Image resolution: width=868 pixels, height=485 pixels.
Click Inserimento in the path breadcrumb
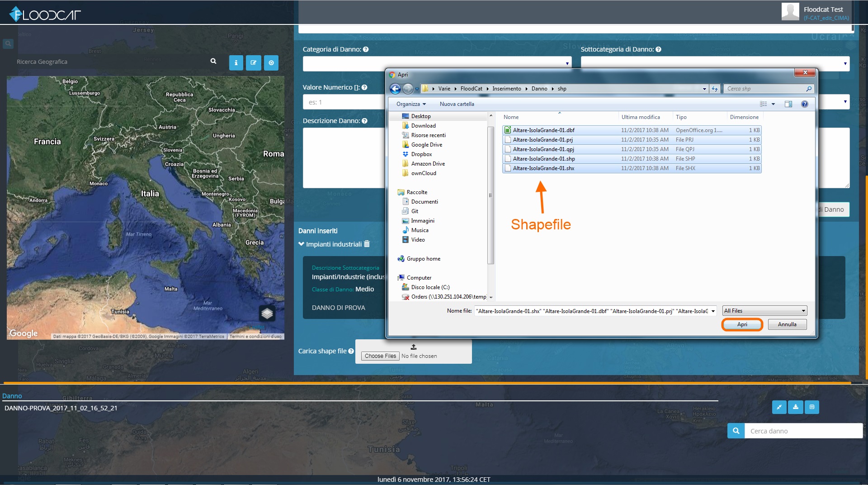pos(506,89)
